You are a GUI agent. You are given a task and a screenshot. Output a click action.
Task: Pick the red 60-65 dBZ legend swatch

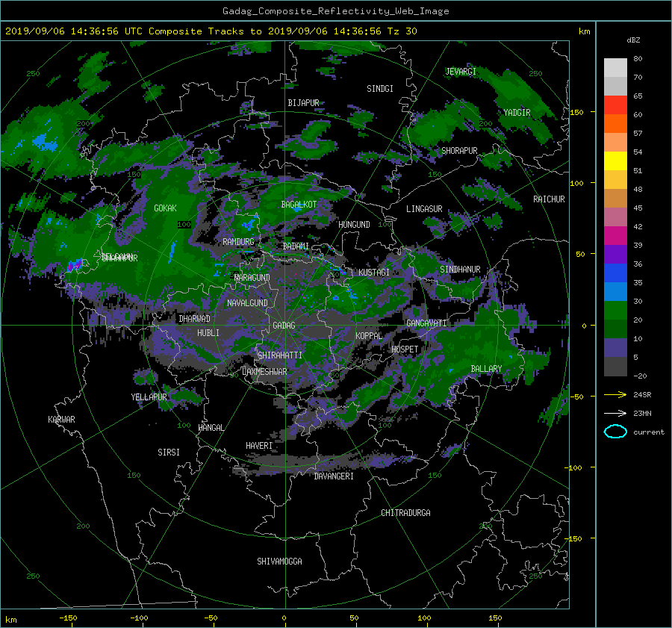[x=615, y=105]
